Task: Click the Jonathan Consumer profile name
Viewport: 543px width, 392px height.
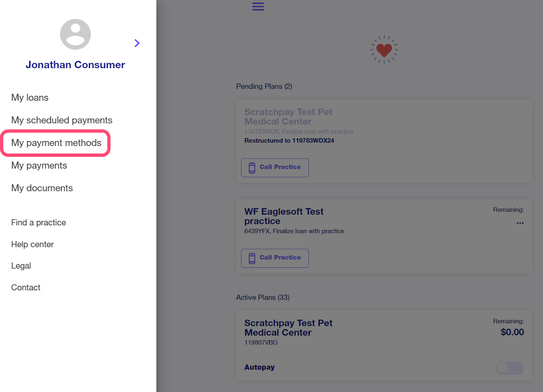Action: coord(75,65)
